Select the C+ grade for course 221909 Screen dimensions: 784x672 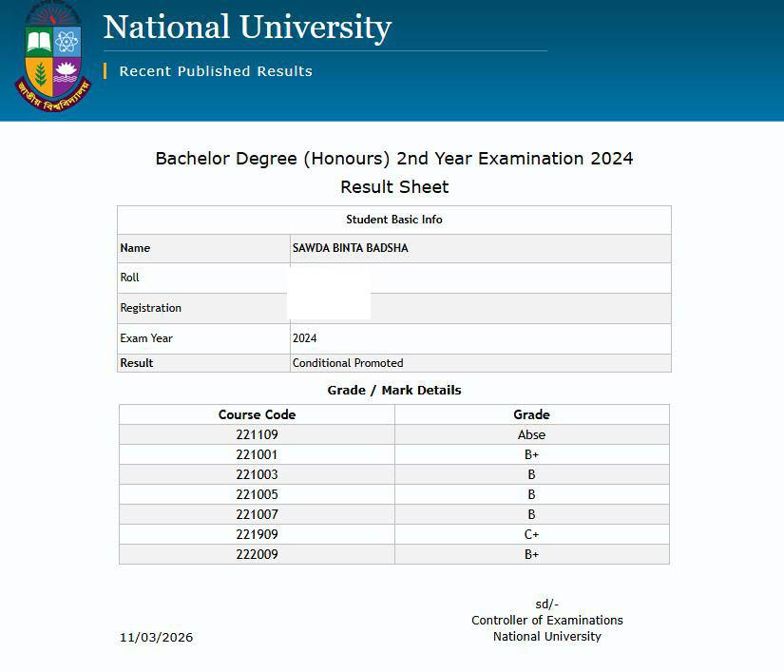[531, 534]
